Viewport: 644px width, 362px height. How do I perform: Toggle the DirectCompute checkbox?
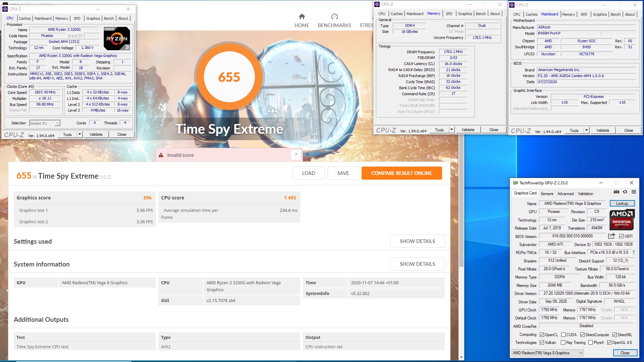pos(583,335)
